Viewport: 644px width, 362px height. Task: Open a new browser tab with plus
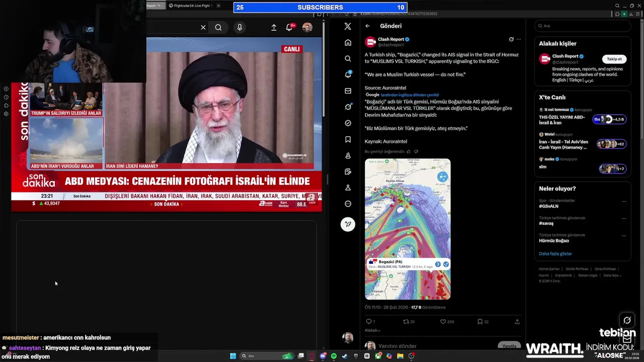[218, 6]
